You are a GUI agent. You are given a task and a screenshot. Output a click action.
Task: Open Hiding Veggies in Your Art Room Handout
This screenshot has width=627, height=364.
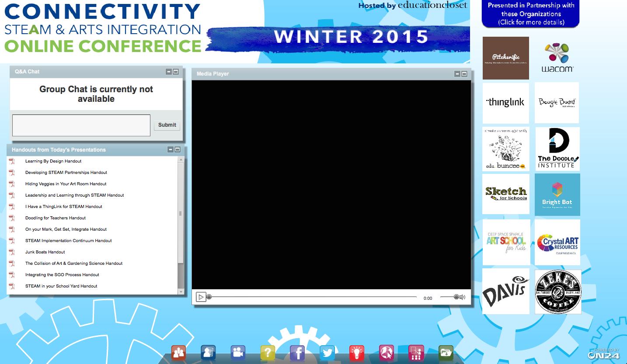(66, 184)
